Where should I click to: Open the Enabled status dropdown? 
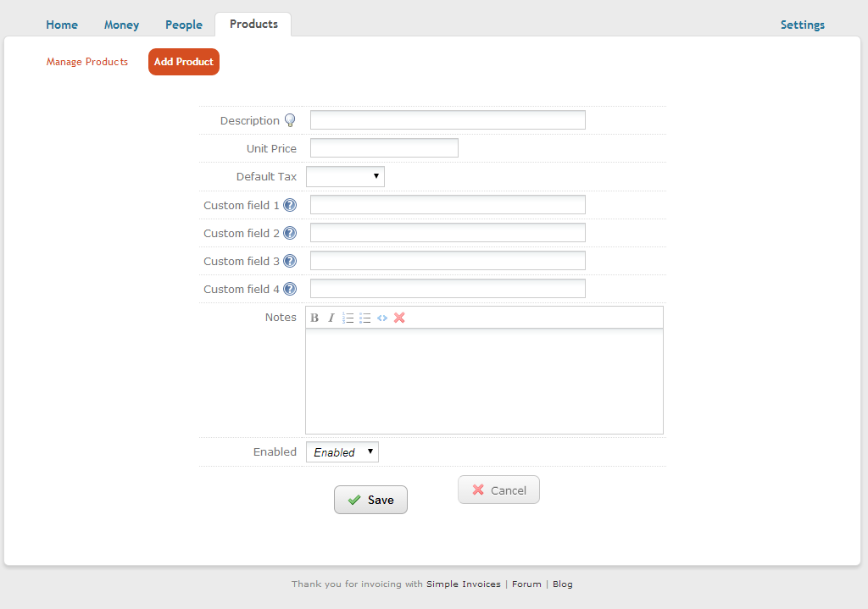342,452
